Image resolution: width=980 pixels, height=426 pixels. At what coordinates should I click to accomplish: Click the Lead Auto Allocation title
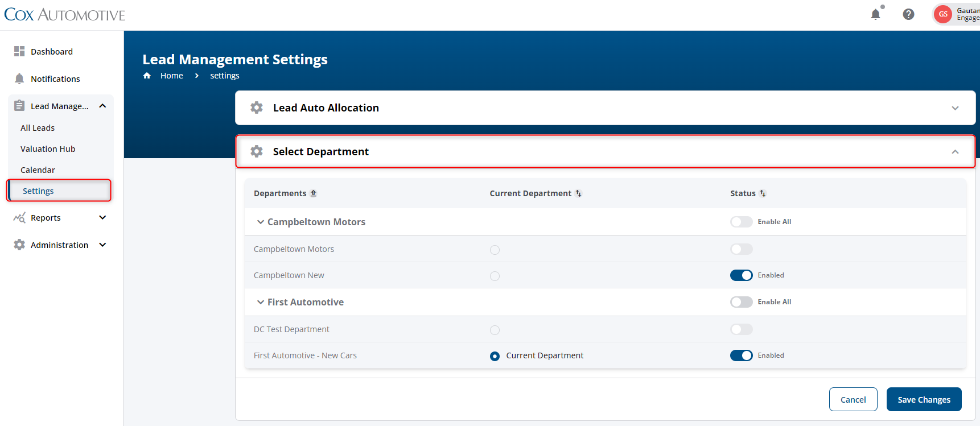click(x=326, y=107)
